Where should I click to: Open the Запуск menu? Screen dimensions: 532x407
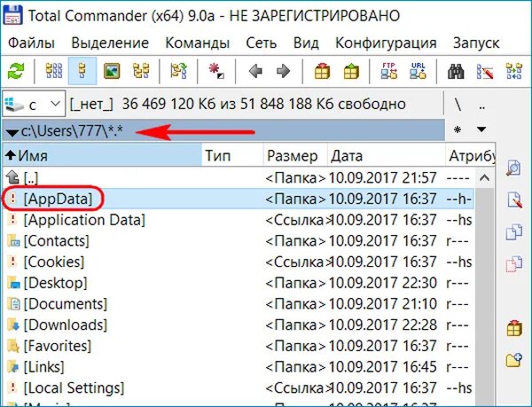click(476, 43)
